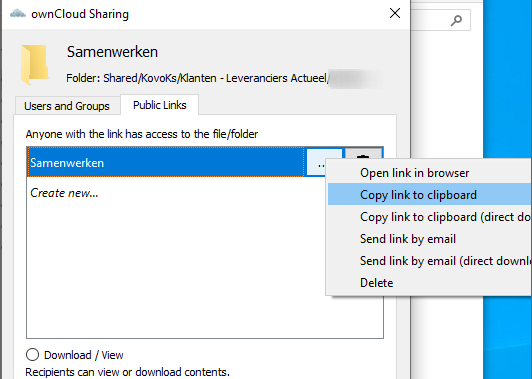This screenshot has width=532, height=379.
Task: Open the three-dots menu for Samenwerken link
Action: 316,162
